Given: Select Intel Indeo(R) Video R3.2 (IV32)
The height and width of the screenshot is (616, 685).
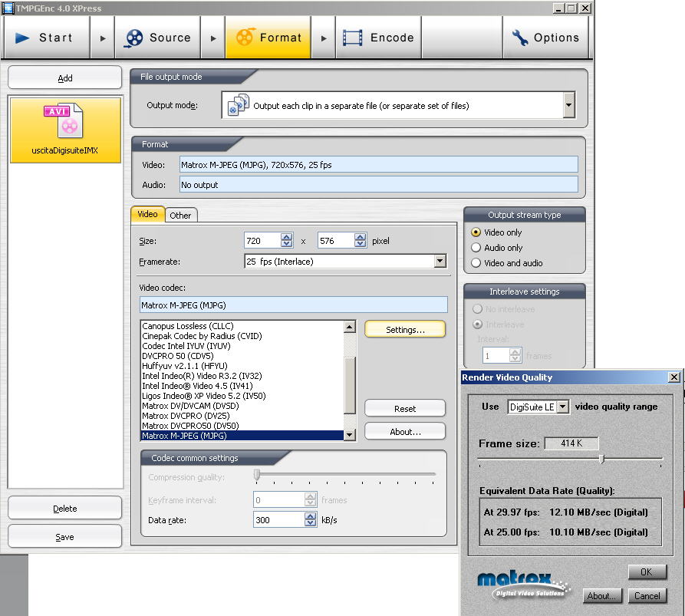Looking at the screenshot, I should [242, 376].
